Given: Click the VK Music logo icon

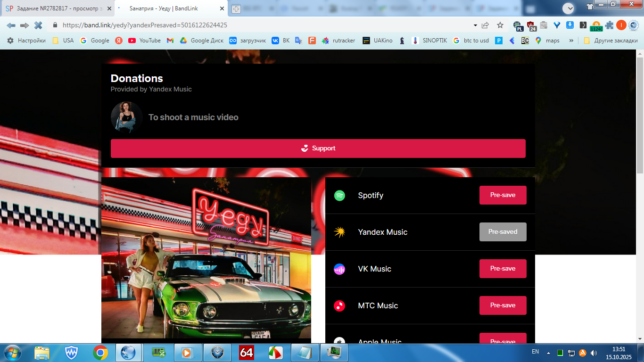Looking at the screenshot, I should pyautogui.click(x=339, y=269).
